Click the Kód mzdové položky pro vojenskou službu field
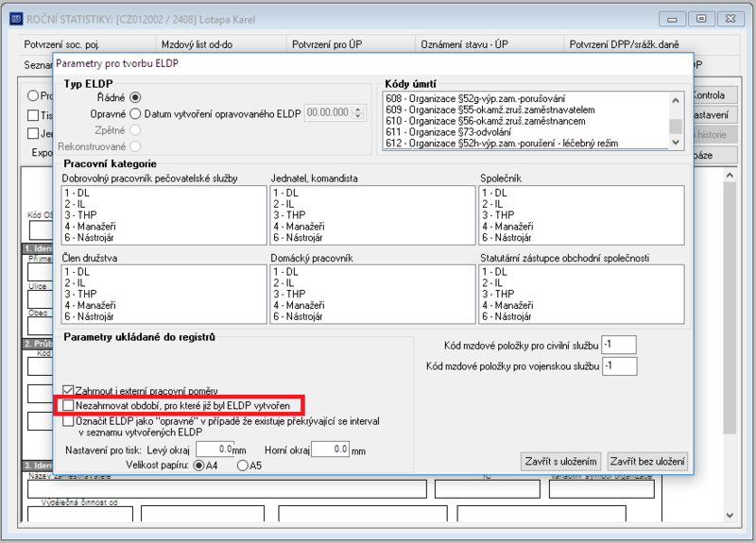The height and width of the screenshot is (543, 756). [x=620, y=366]
